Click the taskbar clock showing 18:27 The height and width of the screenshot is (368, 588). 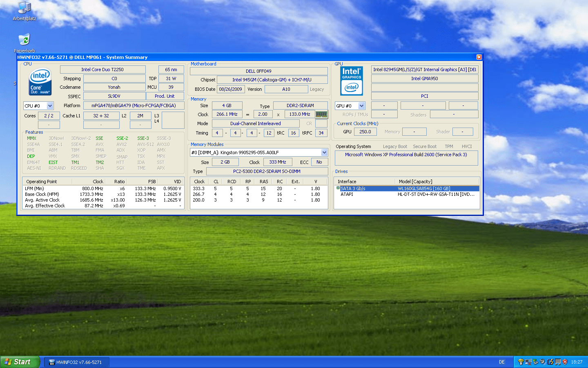pos(577,362)
